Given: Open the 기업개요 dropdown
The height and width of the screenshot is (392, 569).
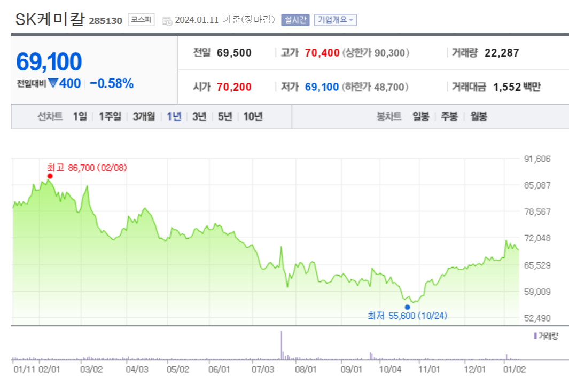Looking at the screenshot, I should click(336, 20).
